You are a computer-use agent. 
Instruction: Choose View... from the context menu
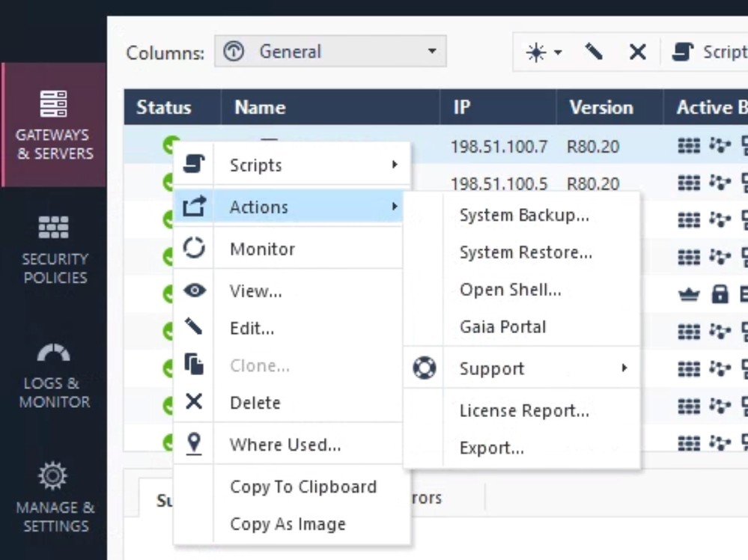pyautogui.click(x=289, y=290)
